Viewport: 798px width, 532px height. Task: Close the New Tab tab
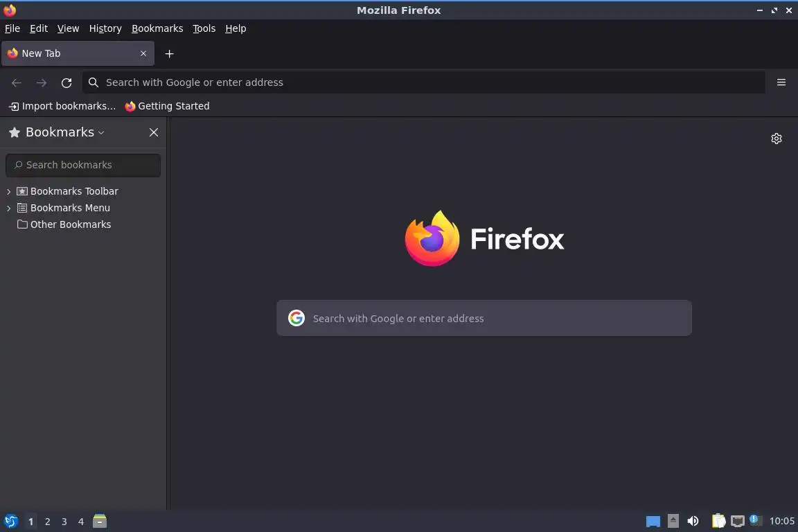click(143, 53)
